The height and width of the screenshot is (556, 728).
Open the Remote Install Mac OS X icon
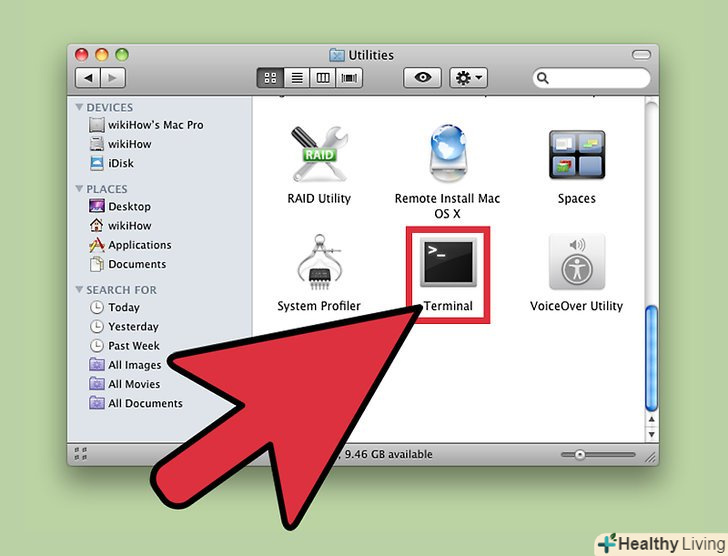point(447,153)
